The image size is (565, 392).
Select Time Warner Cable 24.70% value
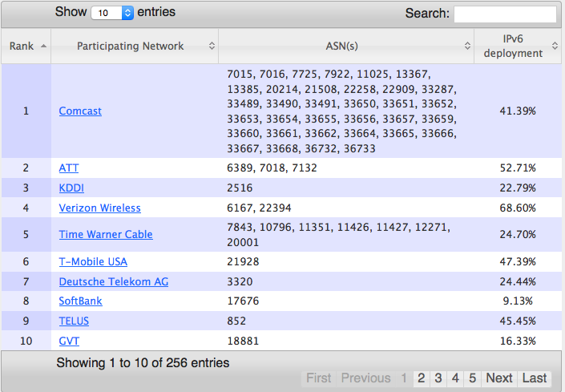point(518,235)
